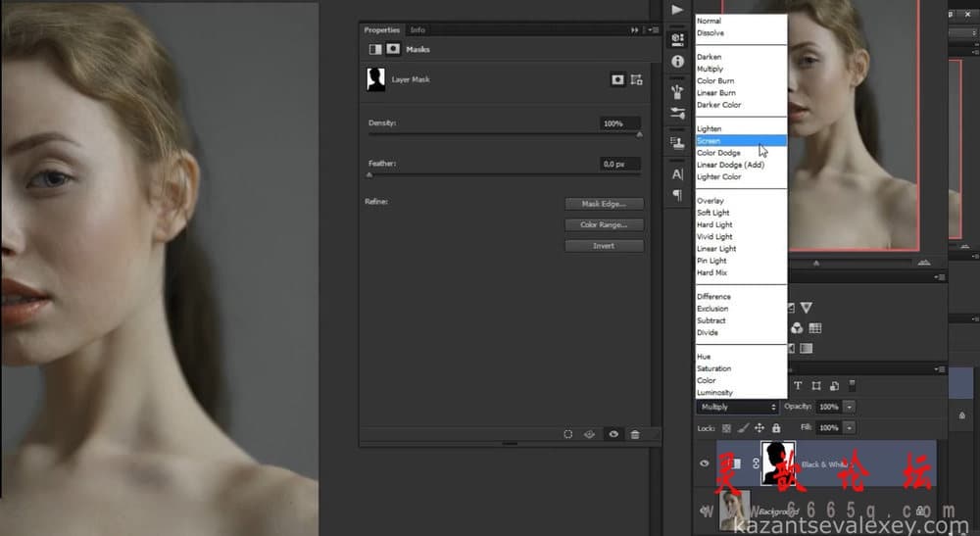980x536 pixels.
Task: Toggle Lock position
Action: coord(759,428)
